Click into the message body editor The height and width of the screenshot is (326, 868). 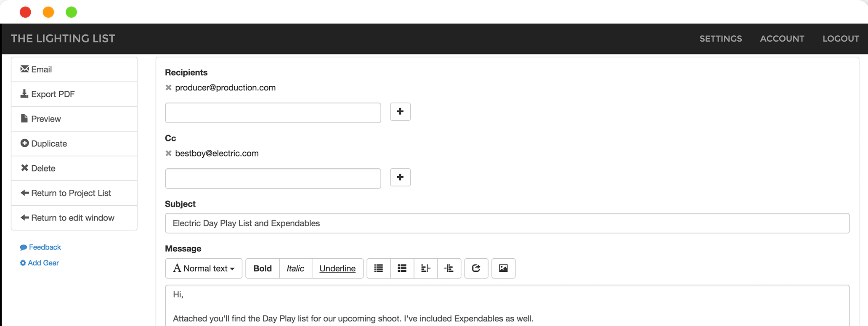pos(507,306)
